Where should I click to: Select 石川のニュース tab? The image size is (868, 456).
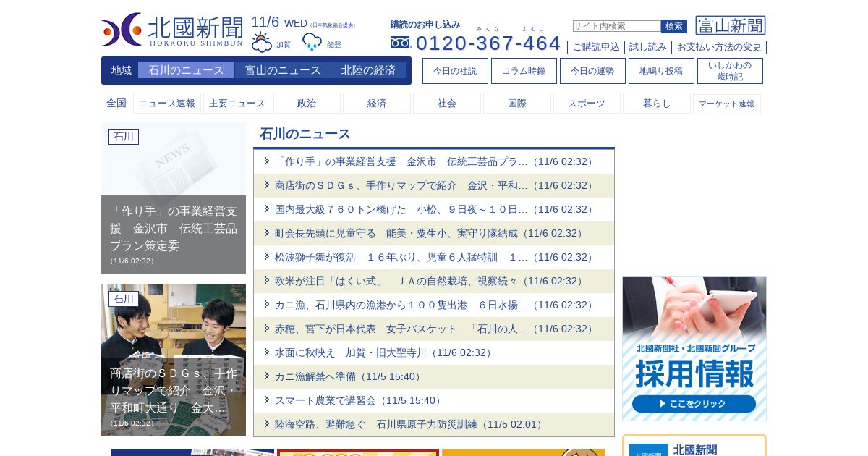186,70
